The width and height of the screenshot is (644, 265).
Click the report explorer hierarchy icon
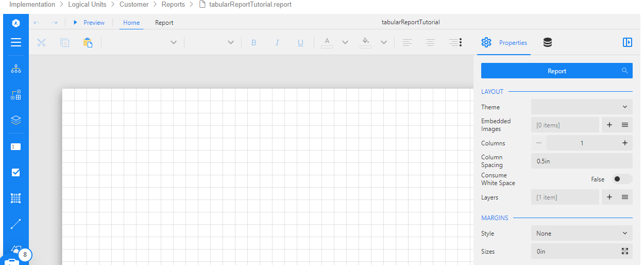click(x=16, y=69)
